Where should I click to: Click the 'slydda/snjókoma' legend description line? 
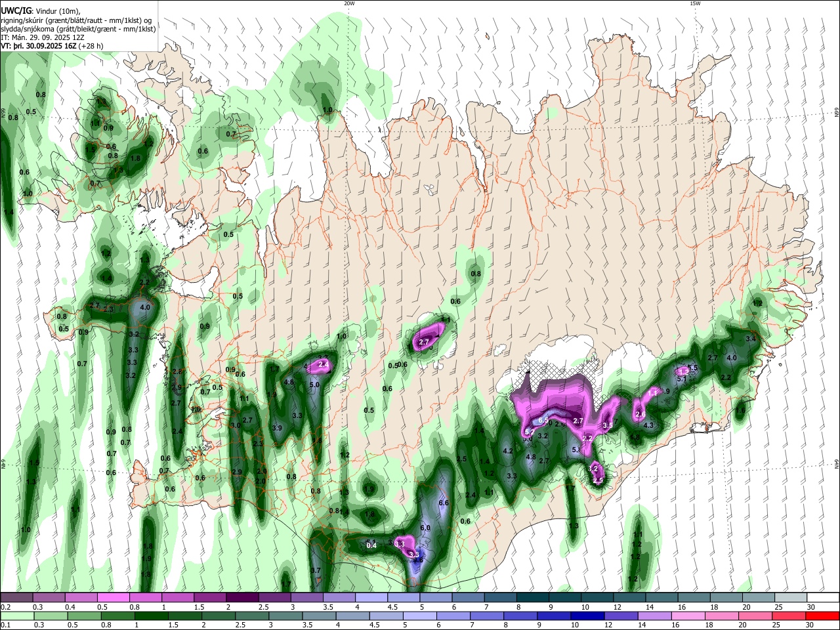(x=78, y=29)
